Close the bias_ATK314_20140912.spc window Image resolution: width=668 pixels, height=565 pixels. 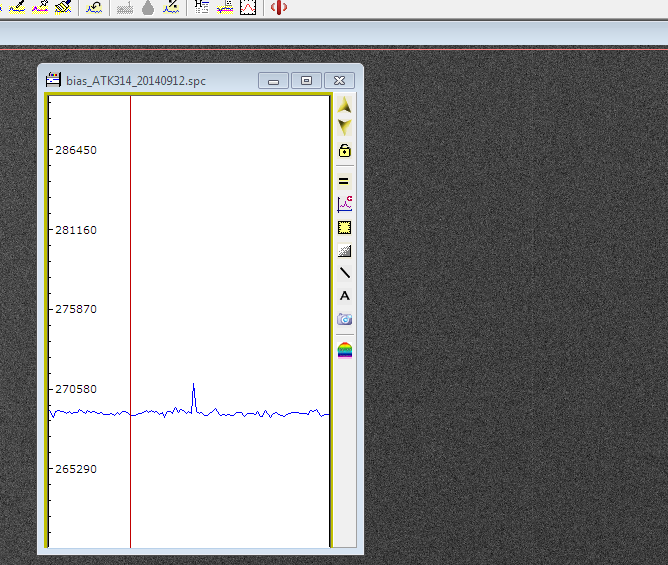(340, 81)
